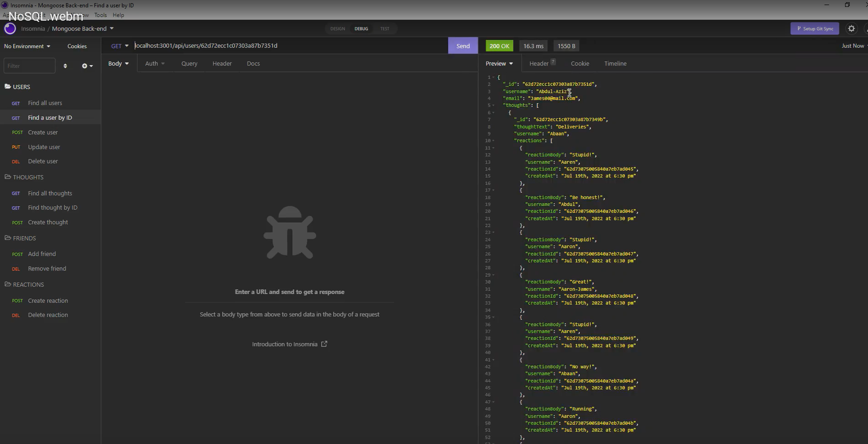Click reactionBody value "Running"
868x444 pixels.
pyautogui.click(x=582, y=409)
